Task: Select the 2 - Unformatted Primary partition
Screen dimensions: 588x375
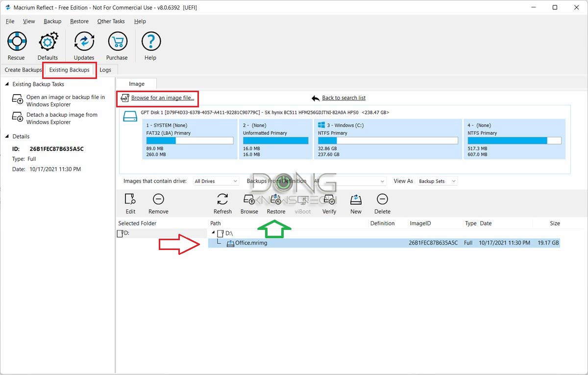Action: point(275,139)
